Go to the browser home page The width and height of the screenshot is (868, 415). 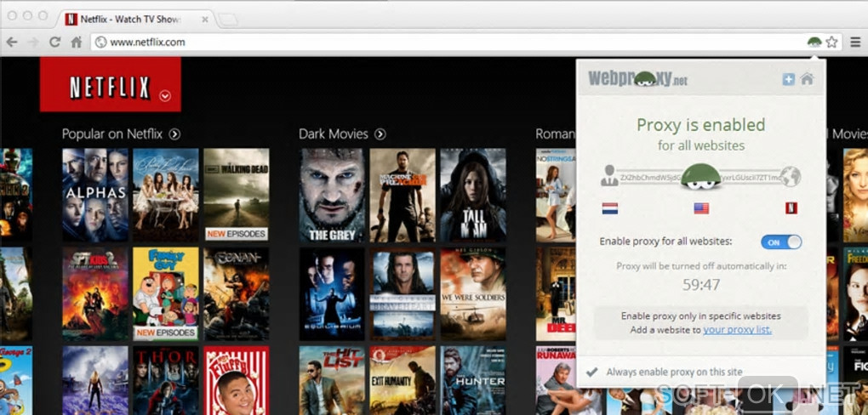pos(77,42)
